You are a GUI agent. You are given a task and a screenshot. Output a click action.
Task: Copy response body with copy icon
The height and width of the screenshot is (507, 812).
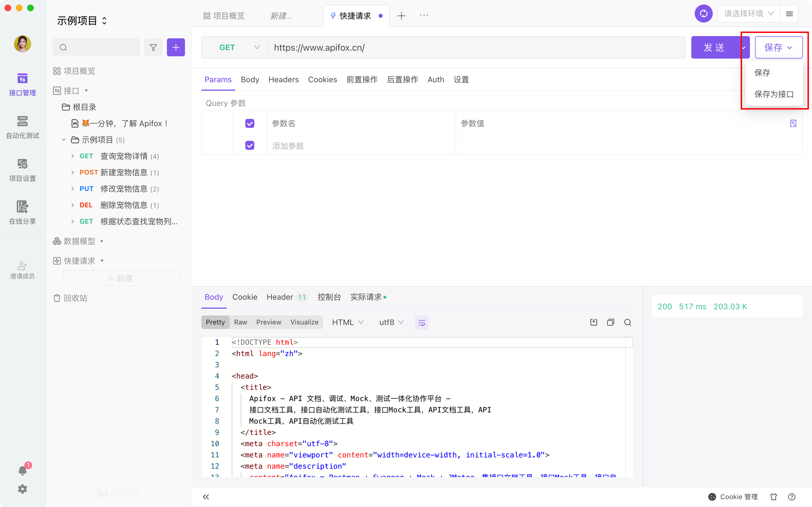[x=610, y=322]
